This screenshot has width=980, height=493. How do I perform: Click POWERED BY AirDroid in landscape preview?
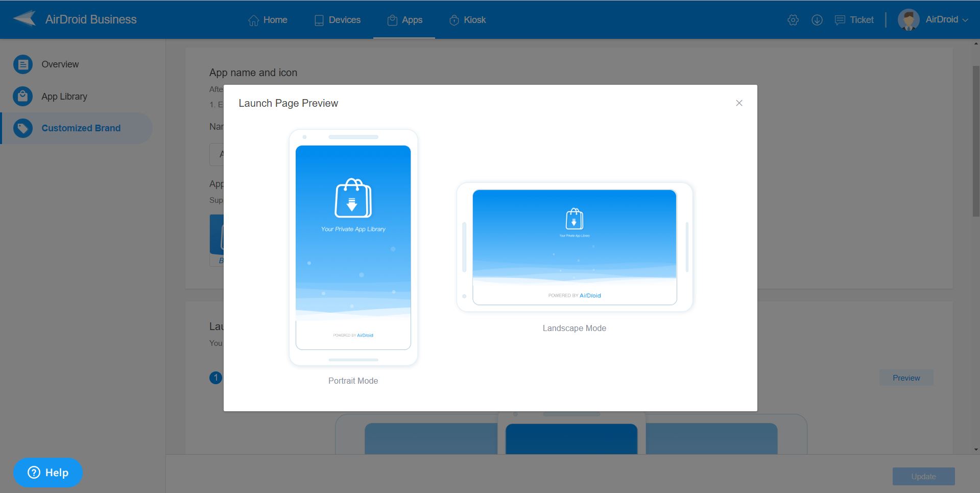click(x=575, y=295)
